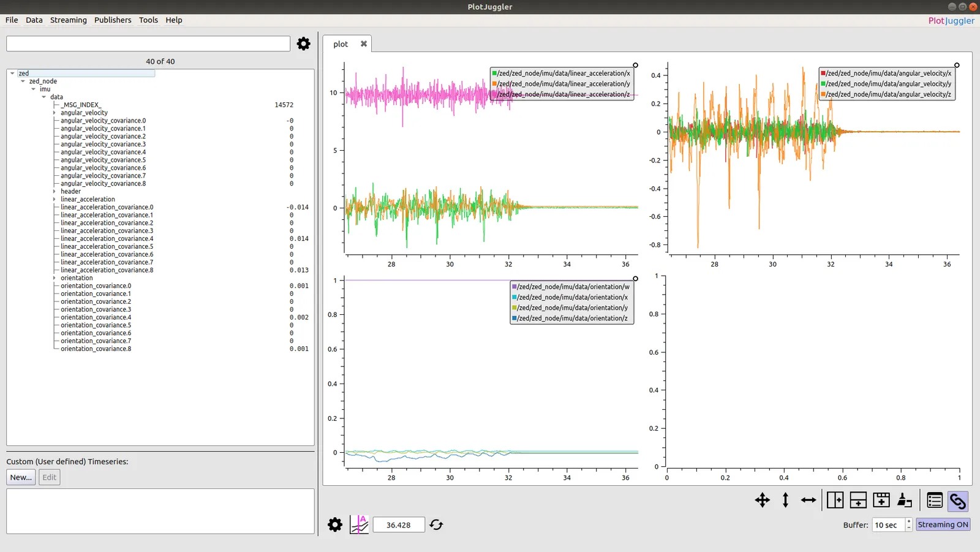Viewport: 980px width, 552px height.
Task: Click the 36.428 time value field
Action: (x=399, y=524)
